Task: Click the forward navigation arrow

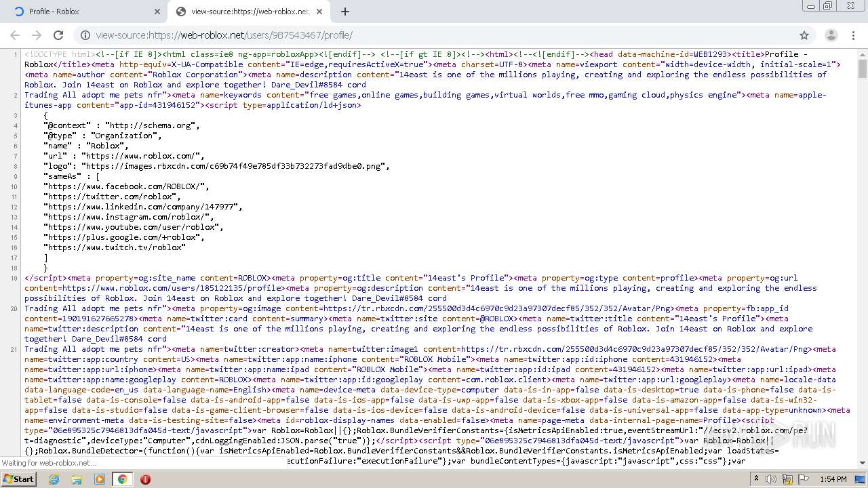Action: click(37, 35)
